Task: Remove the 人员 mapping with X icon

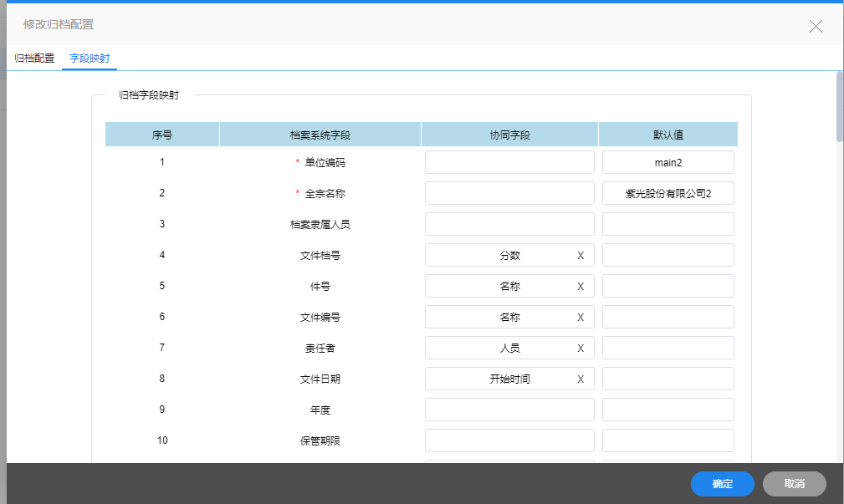Action: coord(581,349)
